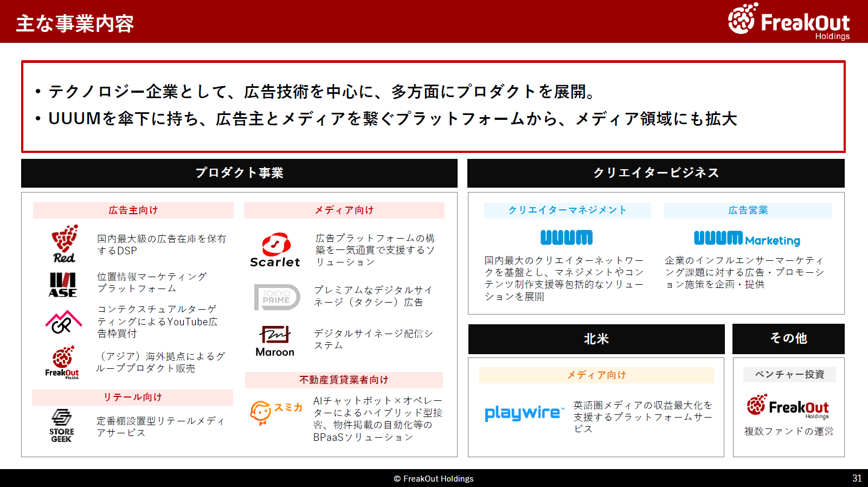This screenshot has width=868, height=487.
Task: Click the リテール向け category label
Action: coord(133,398)
